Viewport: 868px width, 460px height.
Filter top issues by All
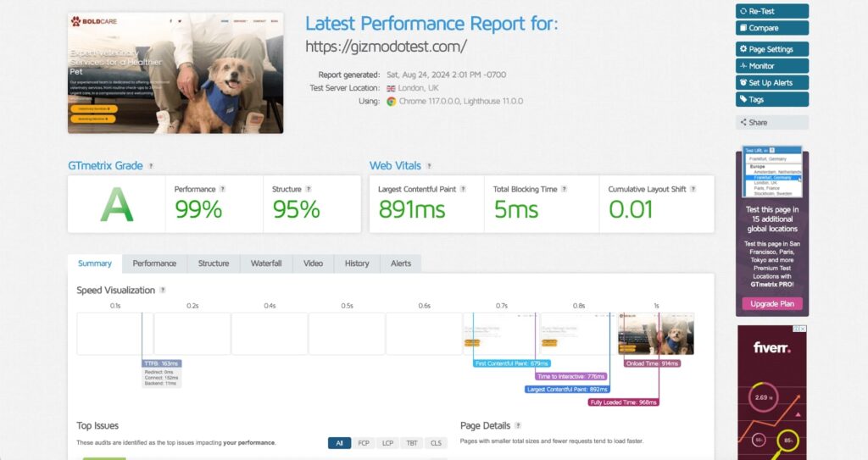click(339, 443)
